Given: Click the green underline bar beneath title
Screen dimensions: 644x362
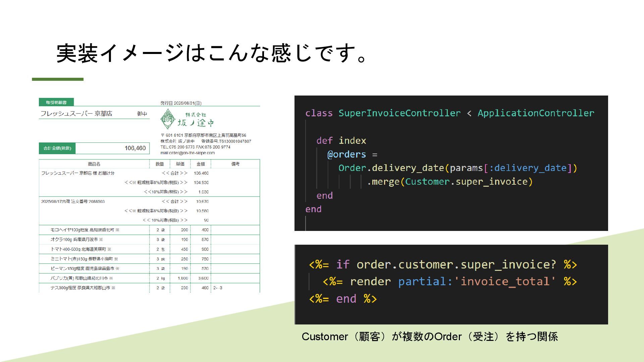Looking at the screenshot, I should pyautogui.click(x=58, y=79).
